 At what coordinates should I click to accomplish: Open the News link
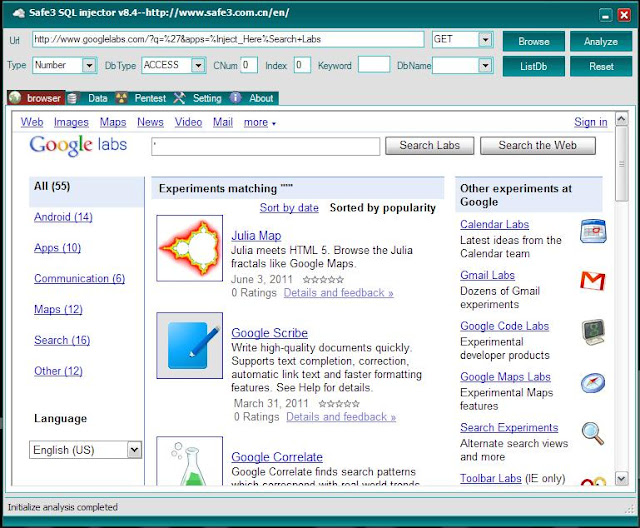click(150, 122)
